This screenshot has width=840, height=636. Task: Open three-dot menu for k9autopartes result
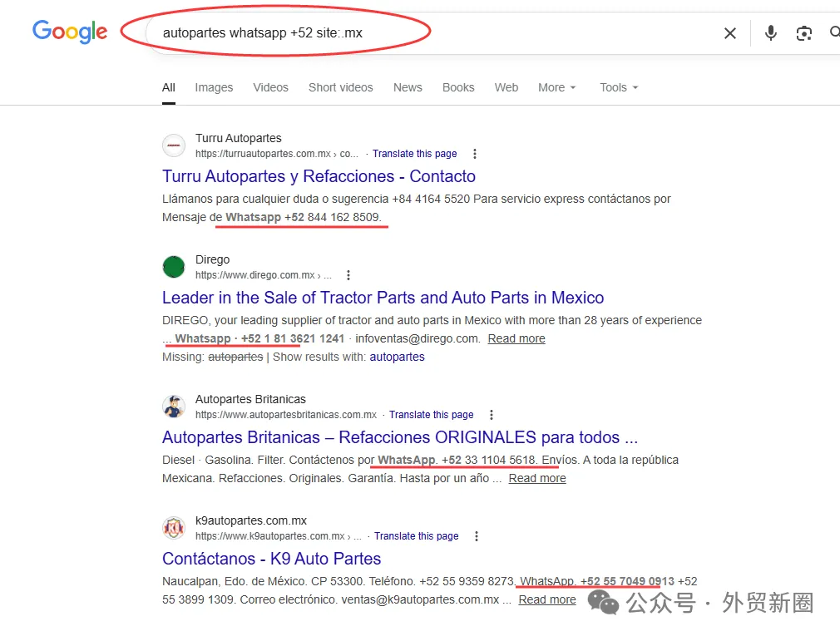pyautogui.click(x=477, y=536)
